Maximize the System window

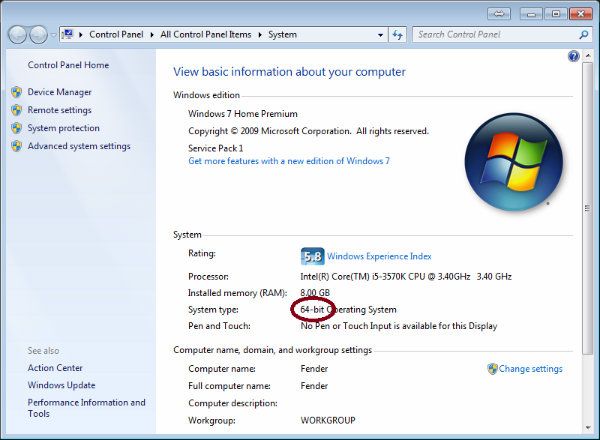(x=556, y=14)
